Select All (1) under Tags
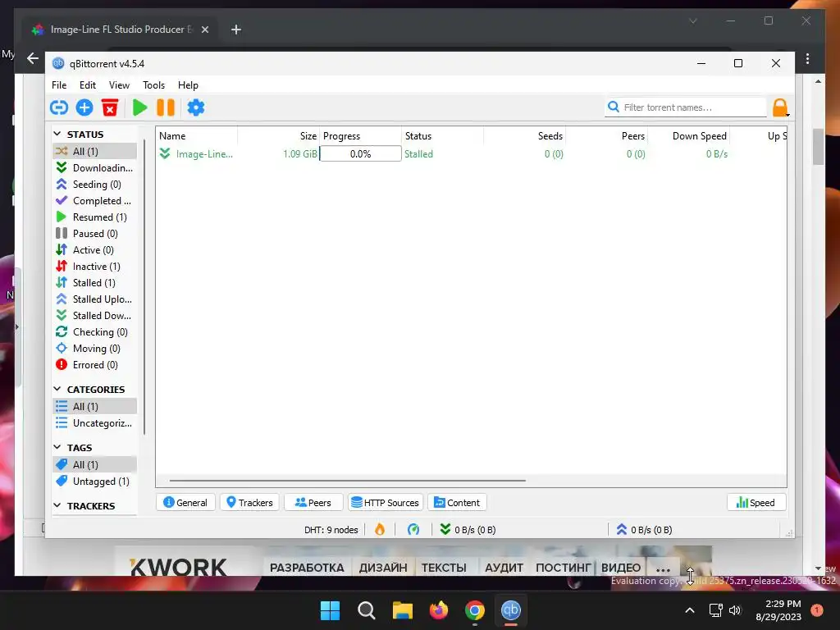This screenshot has height=630, width=840. 95,465
